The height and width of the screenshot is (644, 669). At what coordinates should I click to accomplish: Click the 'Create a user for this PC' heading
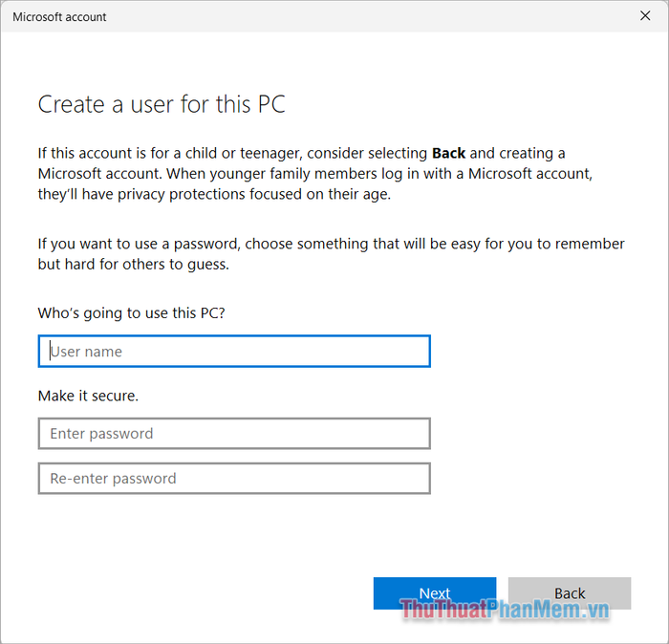pyautogui.click(x=162, y=104)
